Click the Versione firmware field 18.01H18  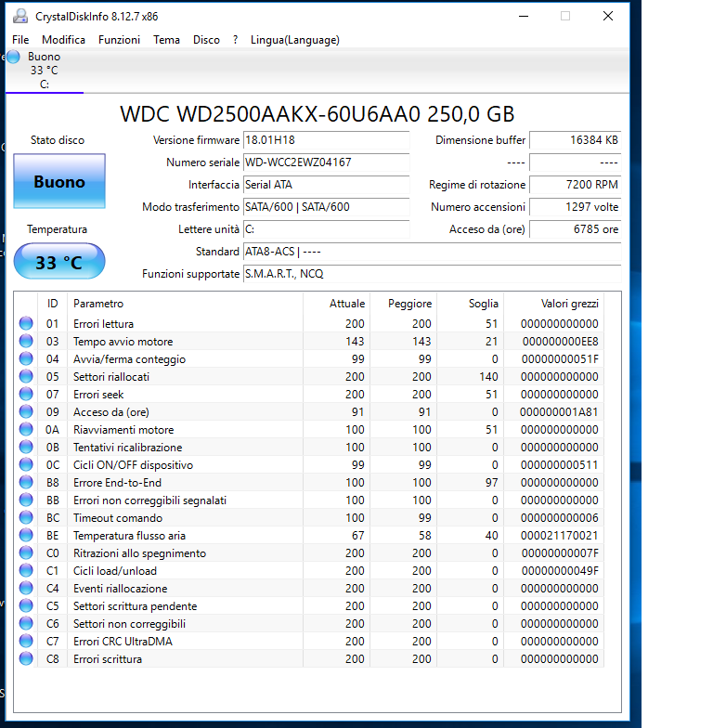(x=327, y=140)
